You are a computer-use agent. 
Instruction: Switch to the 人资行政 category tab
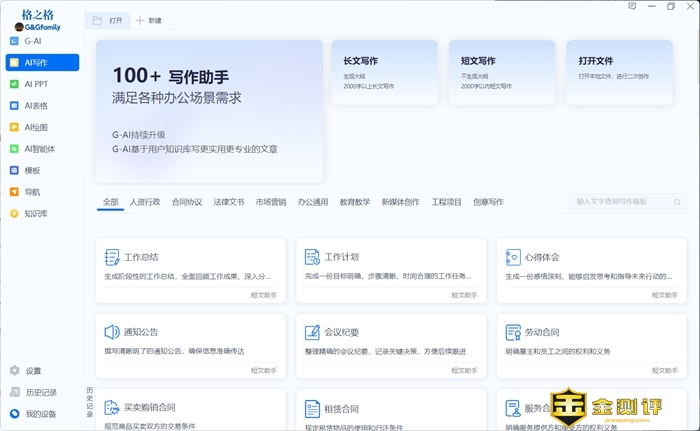click(x=144, y=202)
